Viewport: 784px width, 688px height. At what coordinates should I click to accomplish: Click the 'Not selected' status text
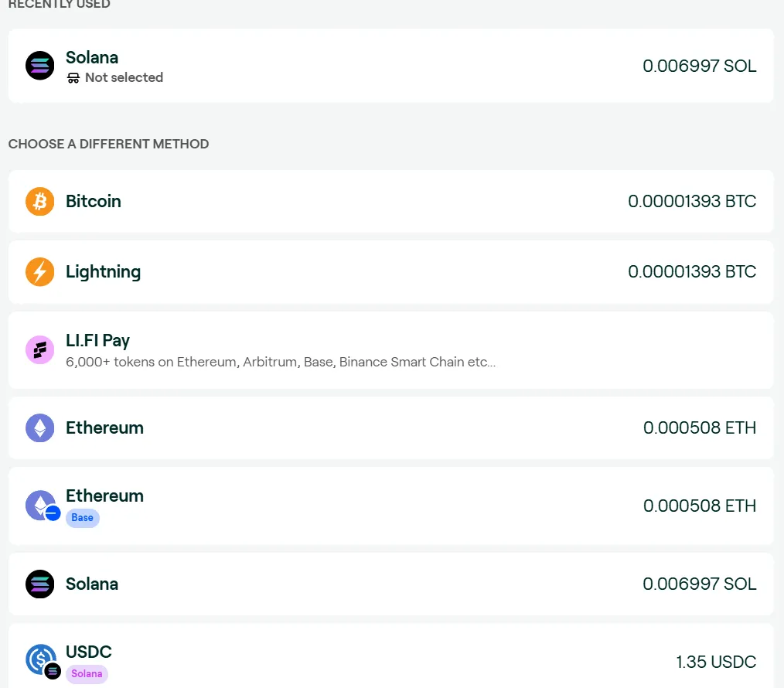coord(124,77)
